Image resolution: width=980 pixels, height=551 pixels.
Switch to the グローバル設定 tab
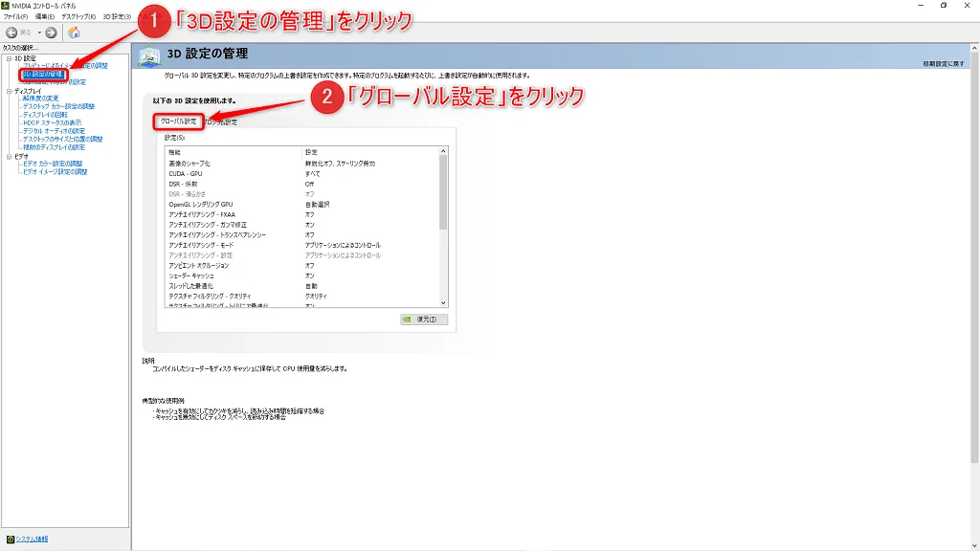click(x=179, y=121)
